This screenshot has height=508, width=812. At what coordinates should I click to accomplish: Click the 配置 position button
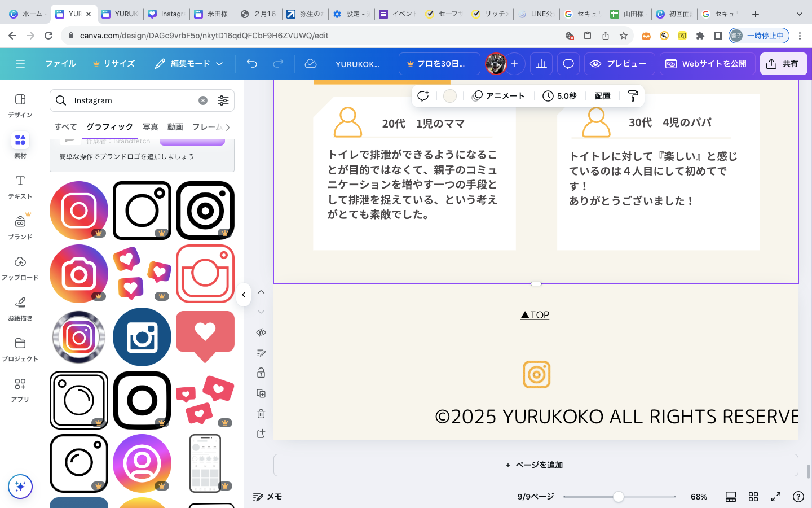pyautogui.click(x=603, y=96)
